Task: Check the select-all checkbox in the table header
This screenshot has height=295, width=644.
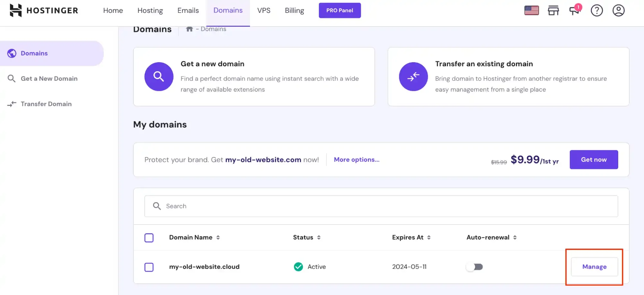Action: [149, 237]
